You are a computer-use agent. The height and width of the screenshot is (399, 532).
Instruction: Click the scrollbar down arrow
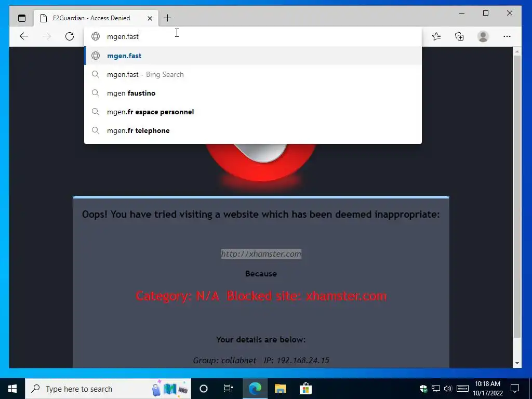517,363
